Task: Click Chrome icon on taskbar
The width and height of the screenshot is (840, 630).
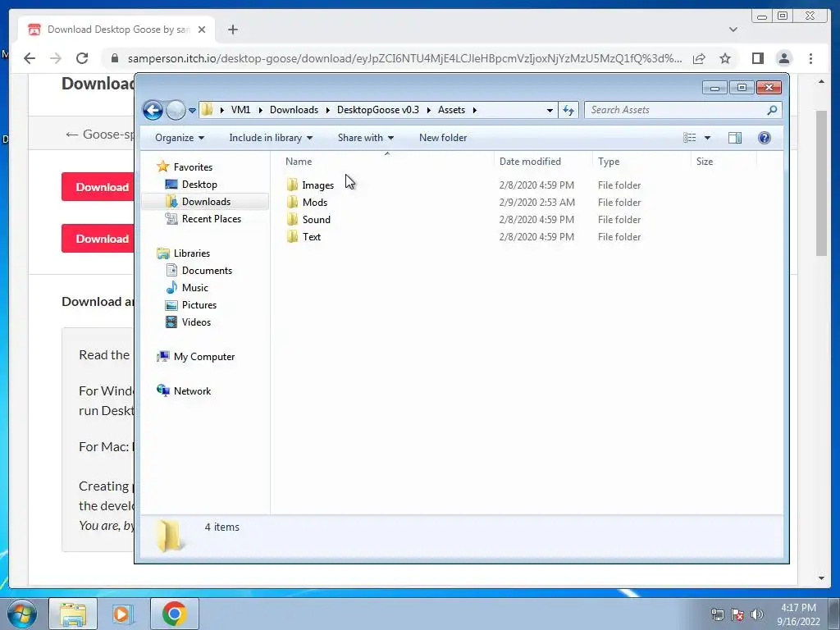Action: [x=174, y=614]
